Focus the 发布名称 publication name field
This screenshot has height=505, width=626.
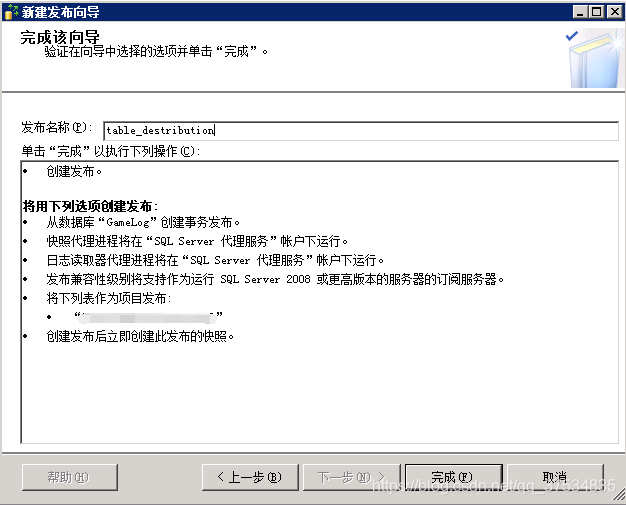[x=361, y=131]
